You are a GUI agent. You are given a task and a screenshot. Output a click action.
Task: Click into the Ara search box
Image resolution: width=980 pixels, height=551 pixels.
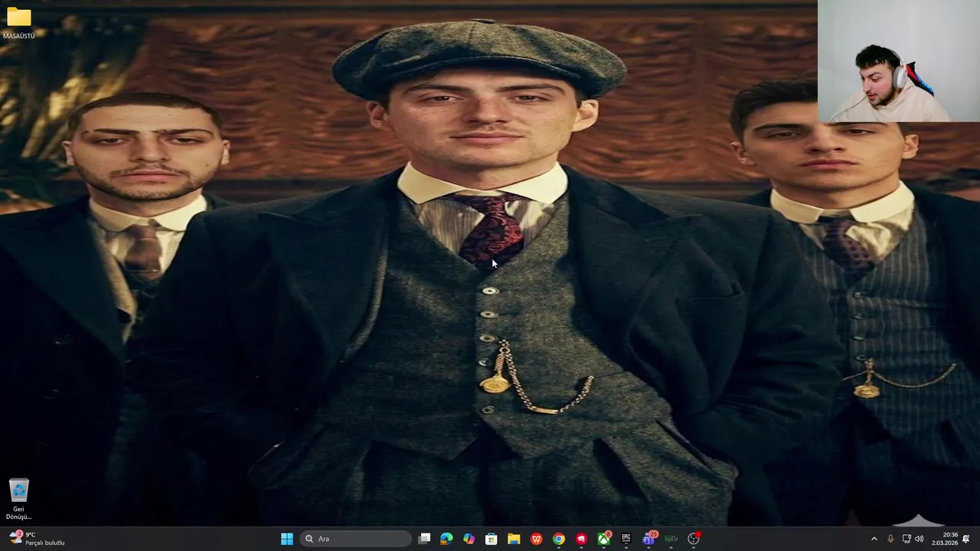(x=354, y=539)
